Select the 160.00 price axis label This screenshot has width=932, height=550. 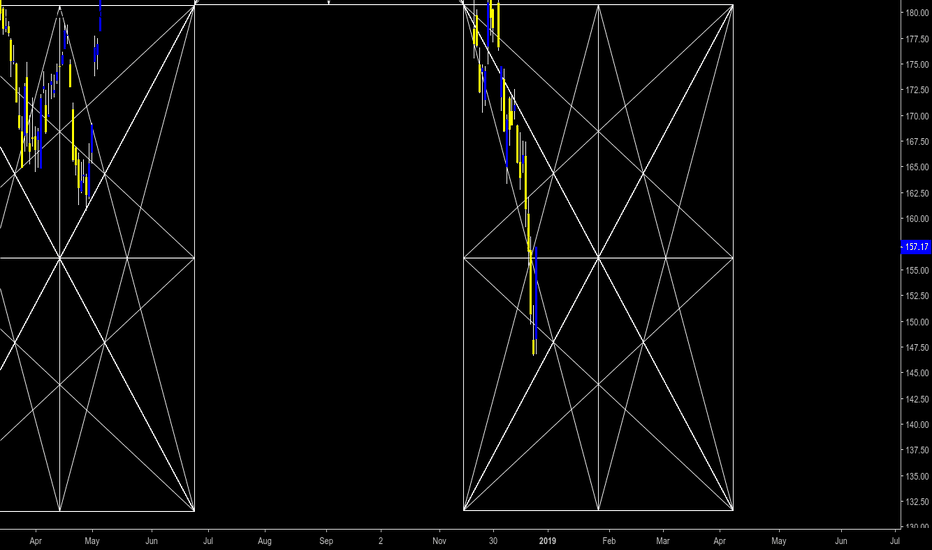pos(917,219)
